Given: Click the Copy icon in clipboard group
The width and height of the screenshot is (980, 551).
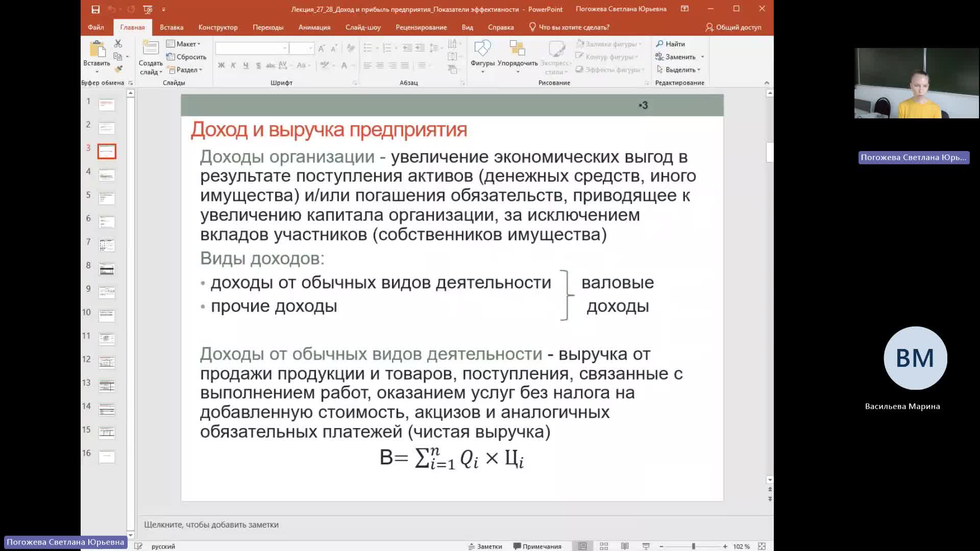Looking at the screenshot, I should point(118,57).
